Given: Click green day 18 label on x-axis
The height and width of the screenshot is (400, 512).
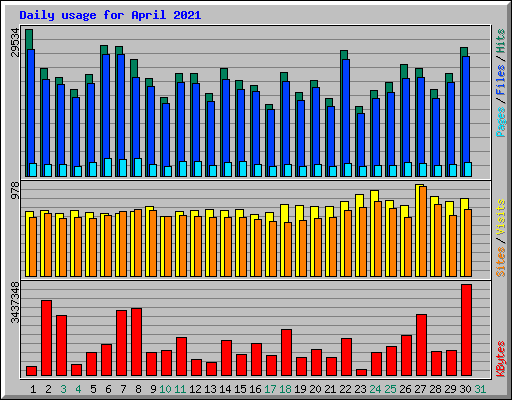Looking at the screenshot, I should (285, 389).
